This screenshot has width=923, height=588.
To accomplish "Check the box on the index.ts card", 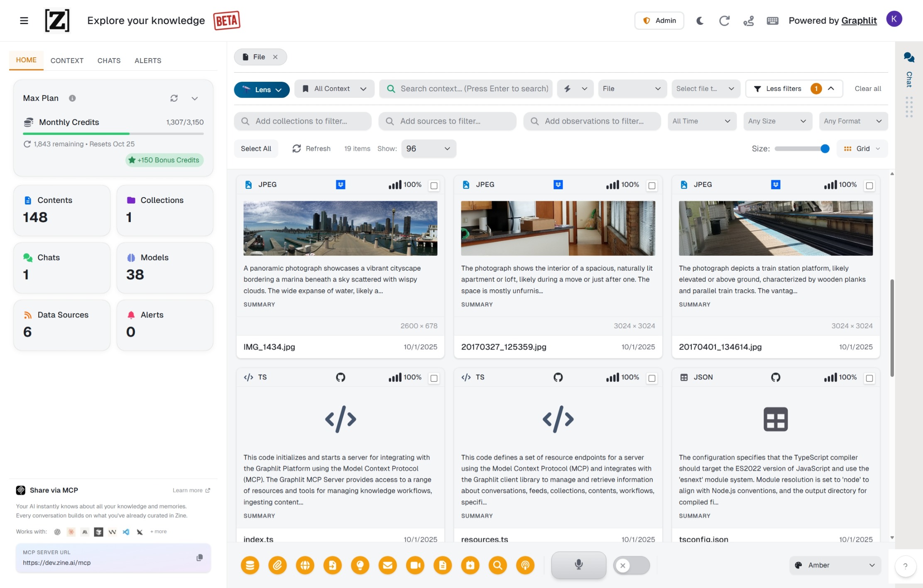I will 434,378.
